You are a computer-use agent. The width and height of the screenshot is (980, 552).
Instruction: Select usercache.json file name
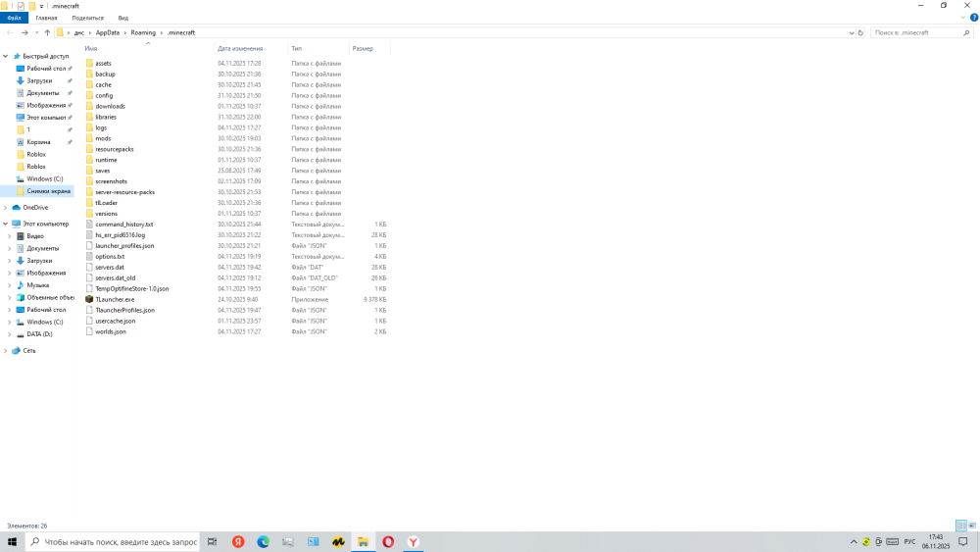[x=115, y=321]
